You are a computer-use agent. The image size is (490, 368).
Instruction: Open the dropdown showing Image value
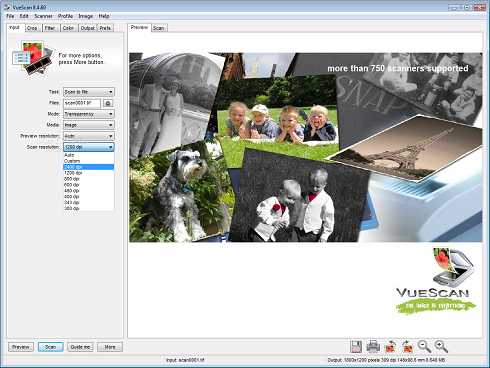click(x=89, y=125)
